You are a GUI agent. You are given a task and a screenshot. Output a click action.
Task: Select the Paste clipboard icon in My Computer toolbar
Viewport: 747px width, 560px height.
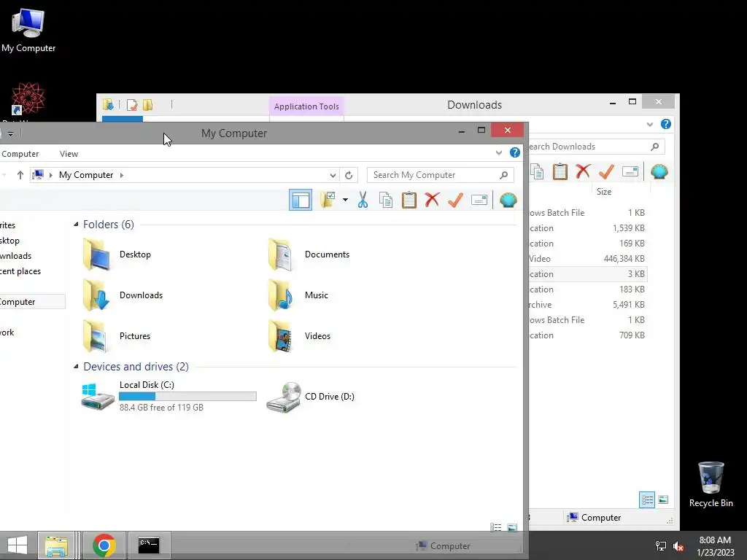coord(409,200)
